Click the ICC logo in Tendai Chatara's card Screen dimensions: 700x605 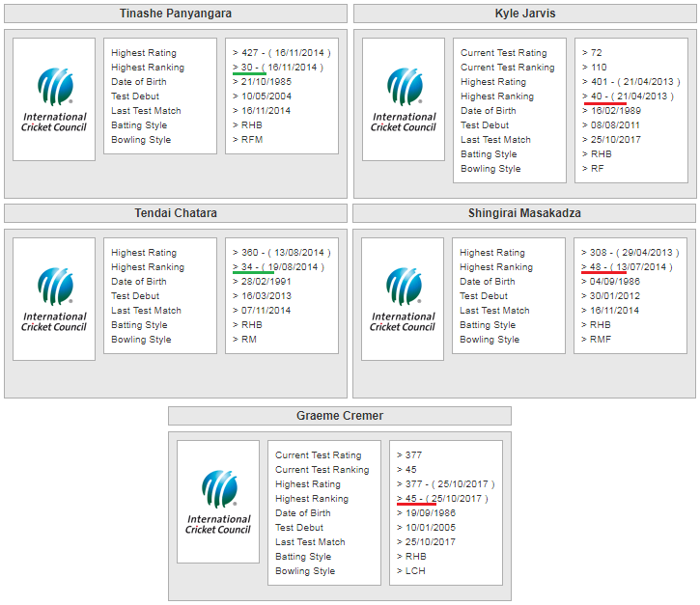coord(54,298)
